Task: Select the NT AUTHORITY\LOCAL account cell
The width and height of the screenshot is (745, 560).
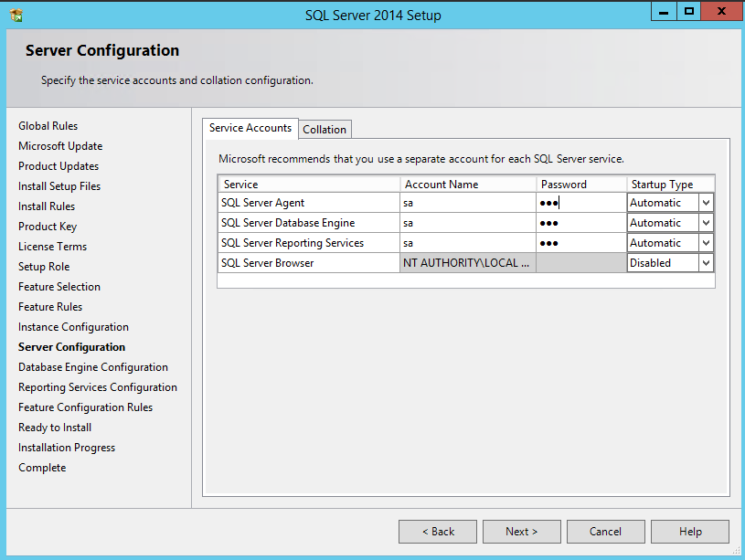Action: tap(467, 262)
